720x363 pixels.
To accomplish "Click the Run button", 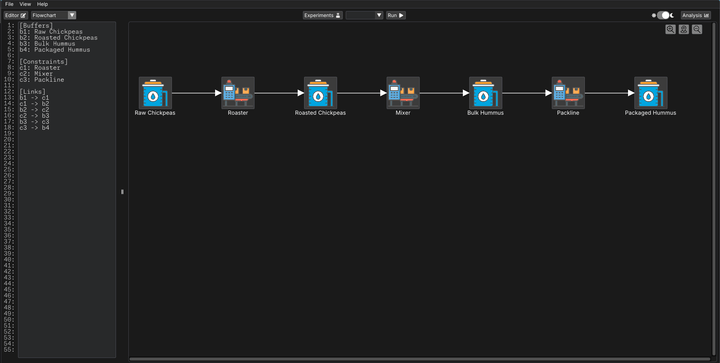I will [395, 15].
